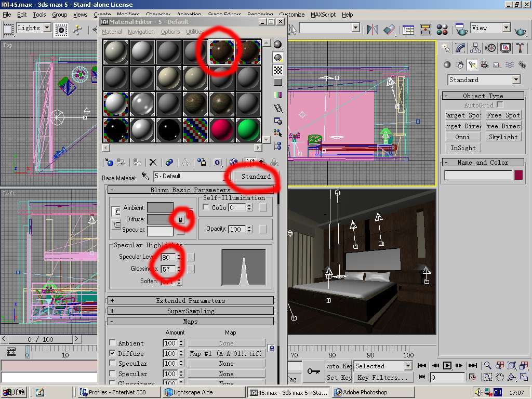Image resolution: width=532 pixels, height=399 pixels.
Task: Open Key Filters dialog
Action: 383,377
